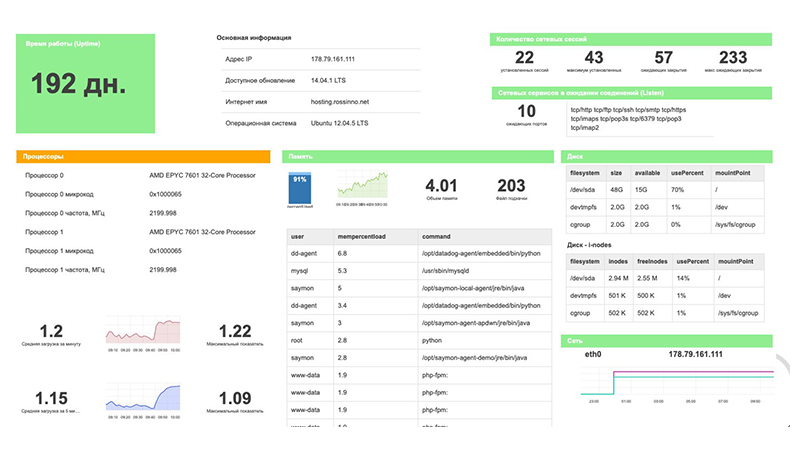
Task: Click the "Процессор 1 микрокод" label
Action: [x=59, y=251]
